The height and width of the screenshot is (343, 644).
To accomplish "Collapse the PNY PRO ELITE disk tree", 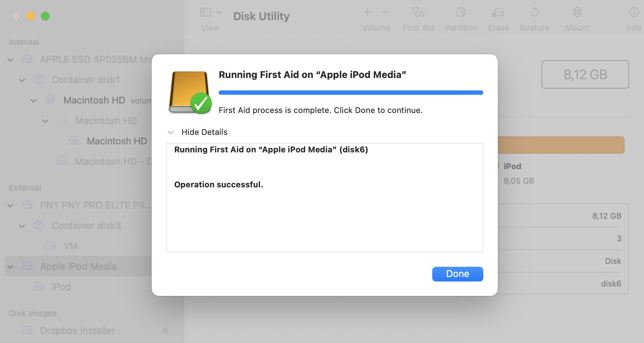I will click(x=10, y=206).
